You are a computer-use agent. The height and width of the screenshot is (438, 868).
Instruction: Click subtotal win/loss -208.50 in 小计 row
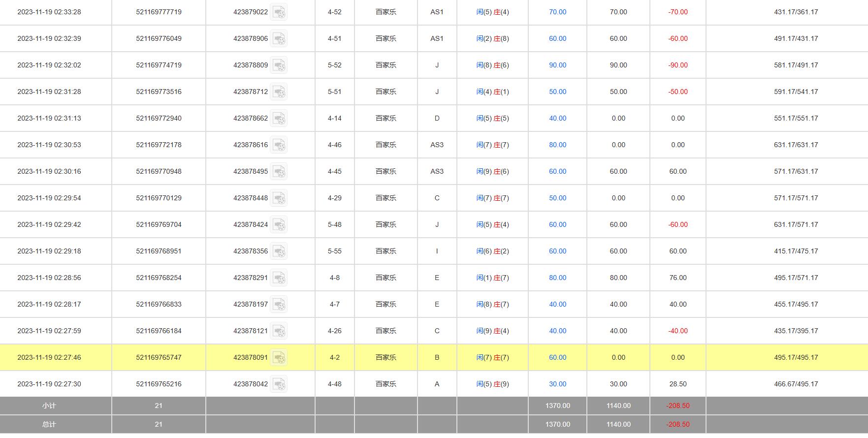tap(678, 406)
